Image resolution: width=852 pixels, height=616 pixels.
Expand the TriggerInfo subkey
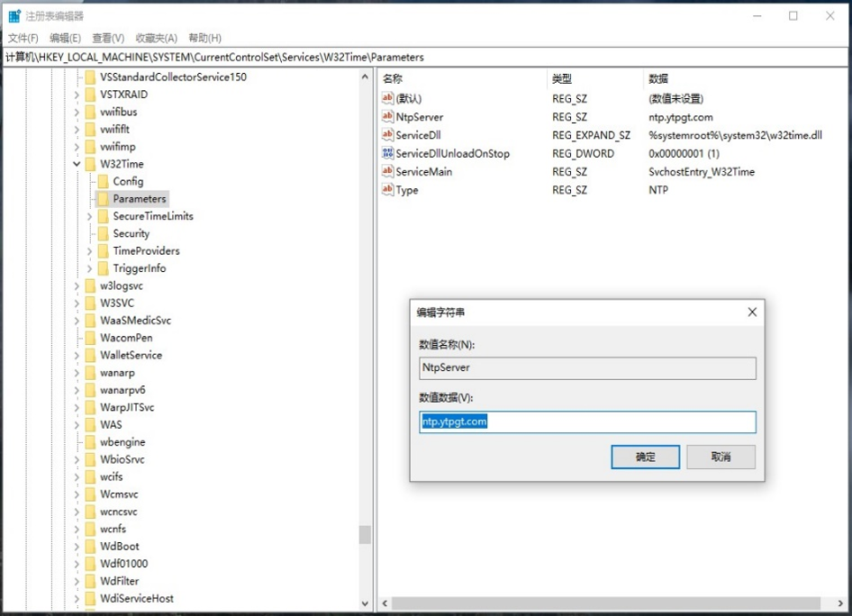coord(89,268)
